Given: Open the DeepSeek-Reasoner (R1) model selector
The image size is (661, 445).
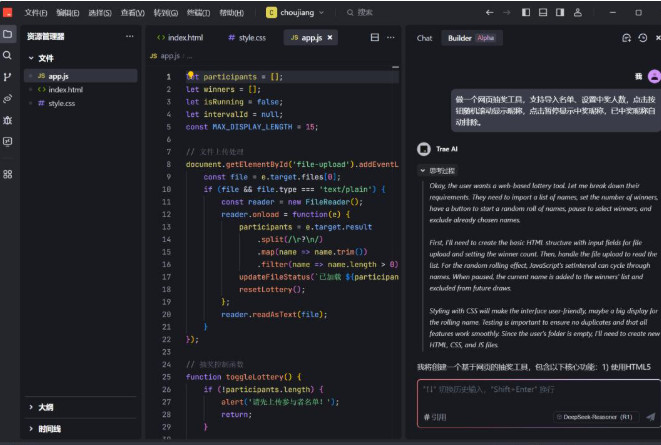Looking at the screenshot, I should tap(595, 417).
